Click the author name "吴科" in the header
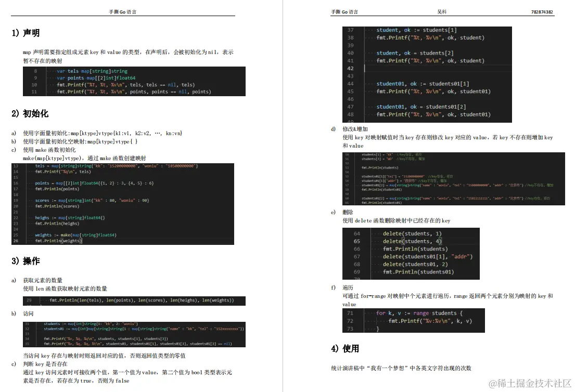575x392 pixels. click(442, 12)
